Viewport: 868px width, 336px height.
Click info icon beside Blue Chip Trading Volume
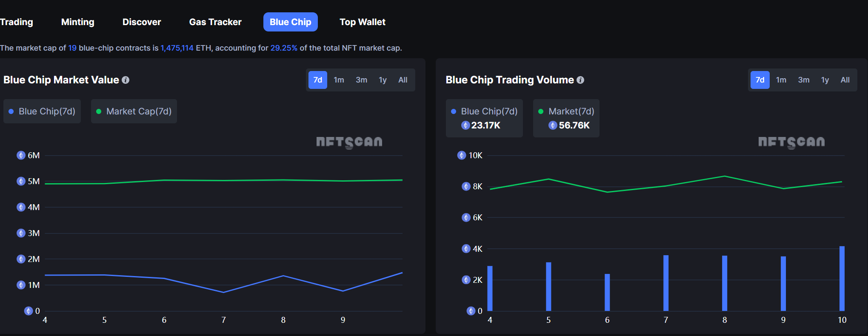tap(580, 80)
